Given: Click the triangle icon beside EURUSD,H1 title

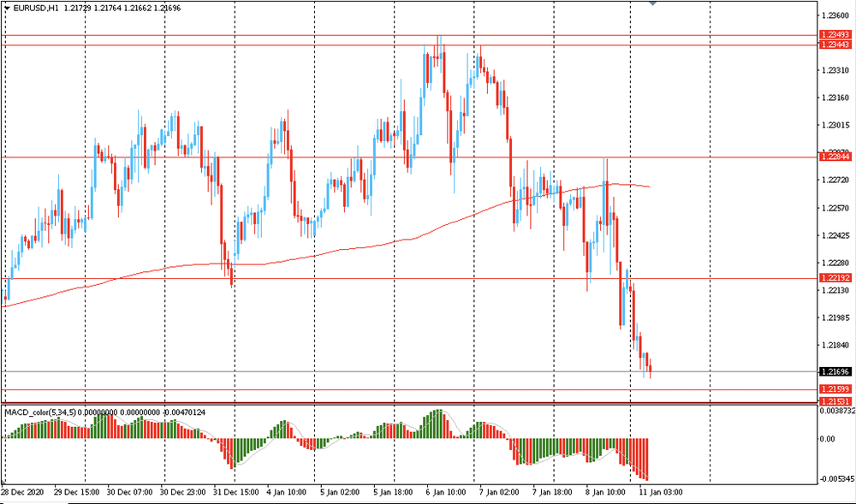Looking at the screenshot, I should point(6,7).
